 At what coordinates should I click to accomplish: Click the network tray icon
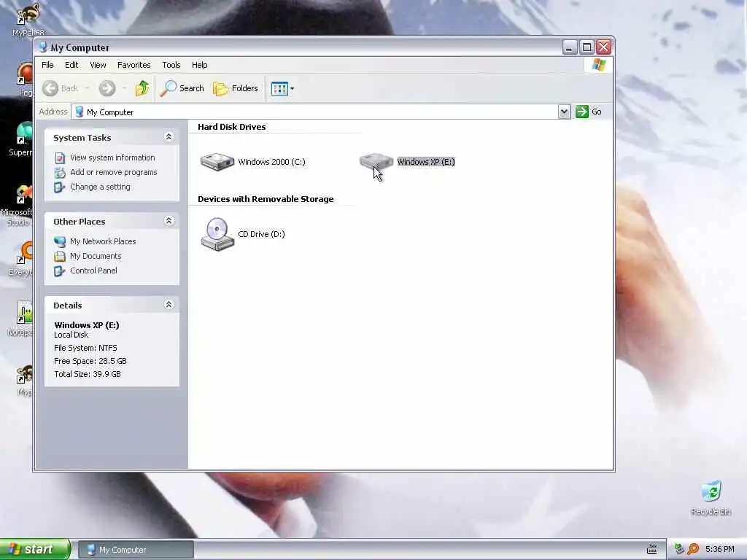click(x=679, y=549)
